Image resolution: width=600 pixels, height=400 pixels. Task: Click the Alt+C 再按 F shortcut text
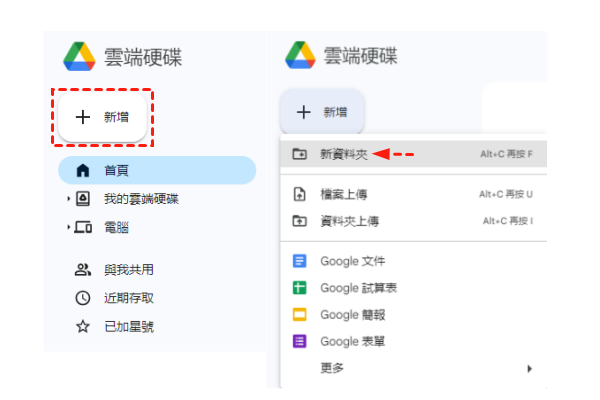pyautogui.click(x=506, y=154)
